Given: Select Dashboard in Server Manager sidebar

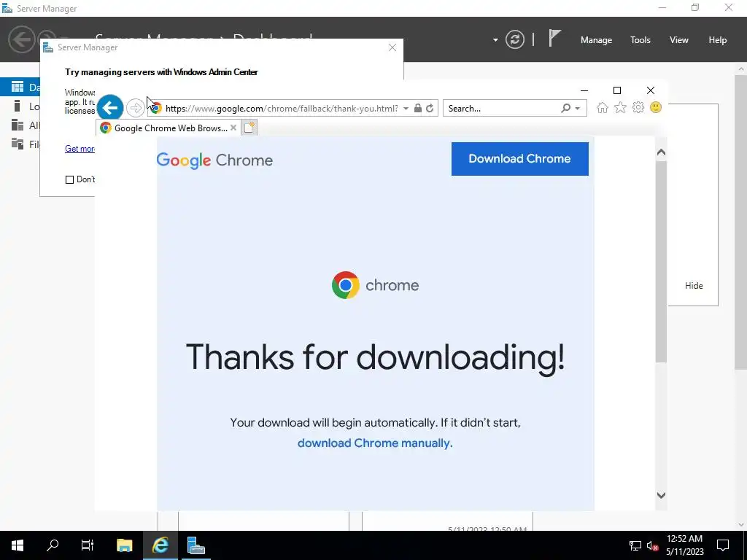Looking at the screenshot, I should point(20,87).
